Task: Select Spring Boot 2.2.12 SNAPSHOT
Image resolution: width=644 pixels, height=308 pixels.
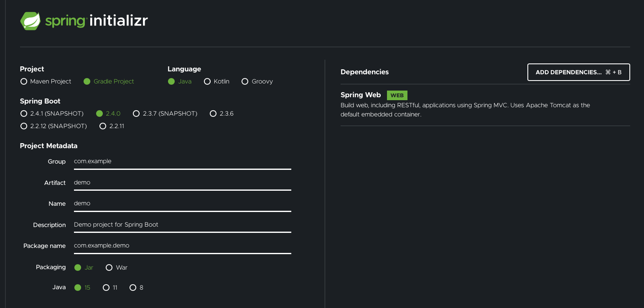Action: (x=24, y=126)
